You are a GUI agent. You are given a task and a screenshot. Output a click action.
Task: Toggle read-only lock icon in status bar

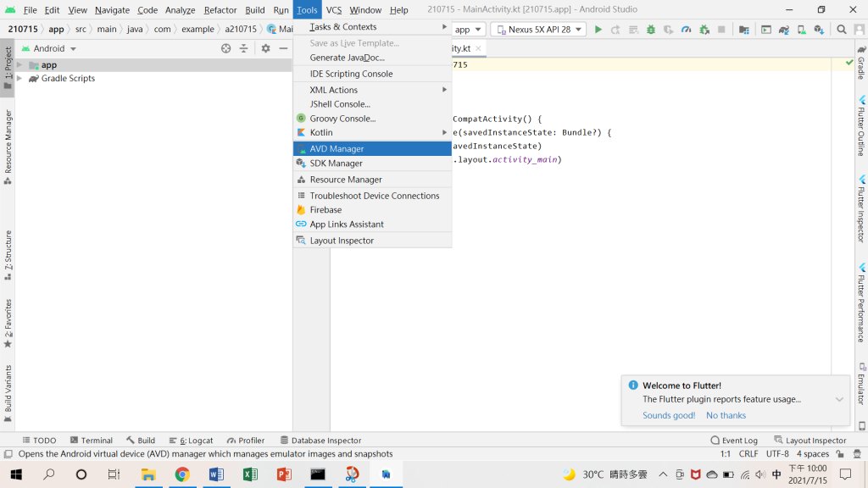(840, 454)
